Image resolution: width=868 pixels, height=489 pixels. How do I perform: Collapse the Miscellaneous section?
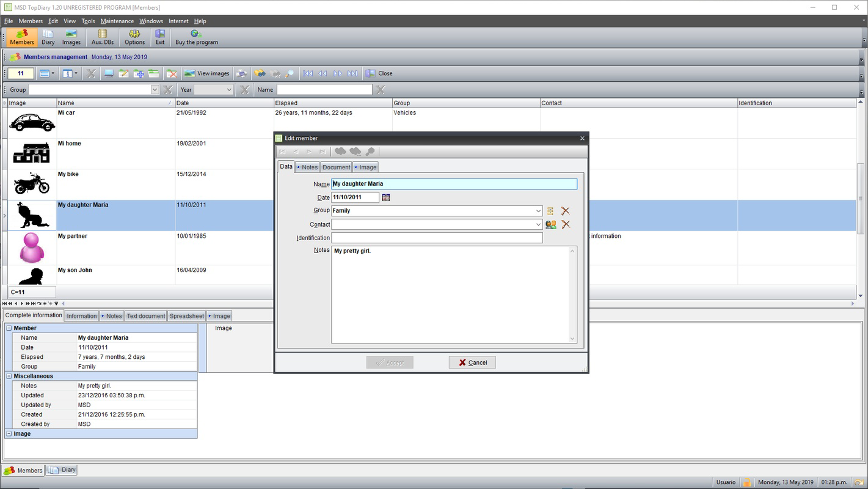click(x=9, y=376)
